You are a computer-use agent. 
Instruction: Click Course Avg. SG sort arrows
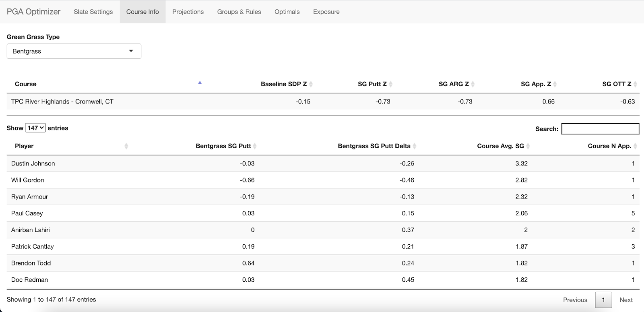pyautogui.click(x=528, y=146)
